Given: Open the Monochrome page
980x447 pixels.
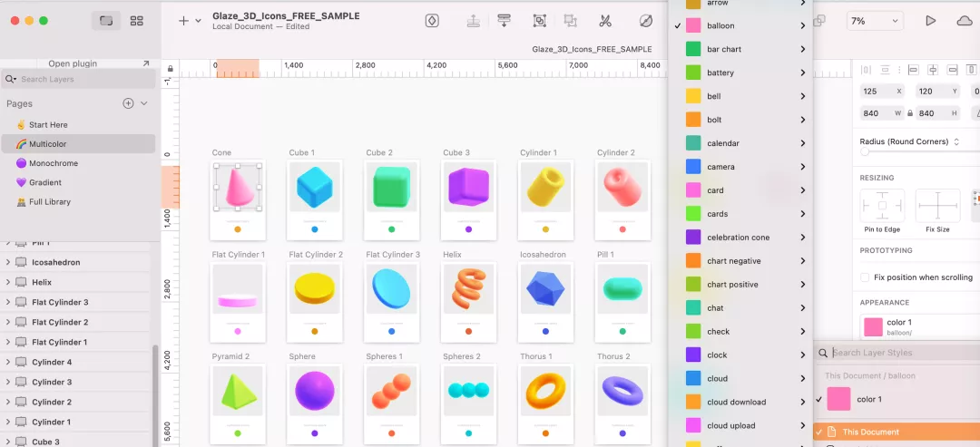Looking at the screenshot, I should click(x=53, y=163).
